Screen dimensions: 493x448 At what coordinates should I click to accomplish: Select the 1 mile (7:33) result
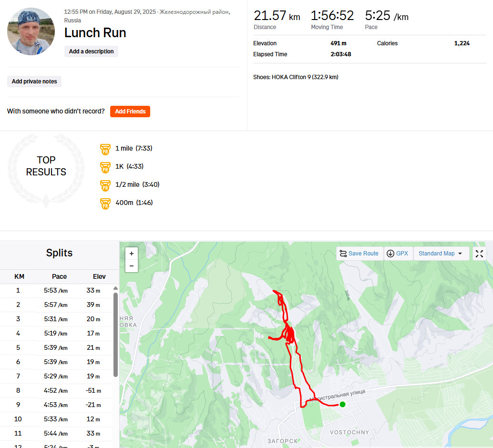tap(134, 148)
